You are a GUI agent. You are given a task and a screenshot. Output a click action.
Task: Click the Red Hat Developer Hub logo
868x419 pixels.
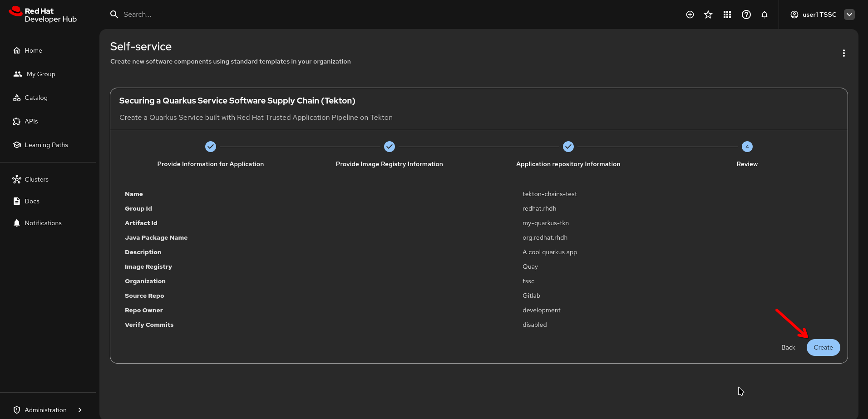coord(43,15)
